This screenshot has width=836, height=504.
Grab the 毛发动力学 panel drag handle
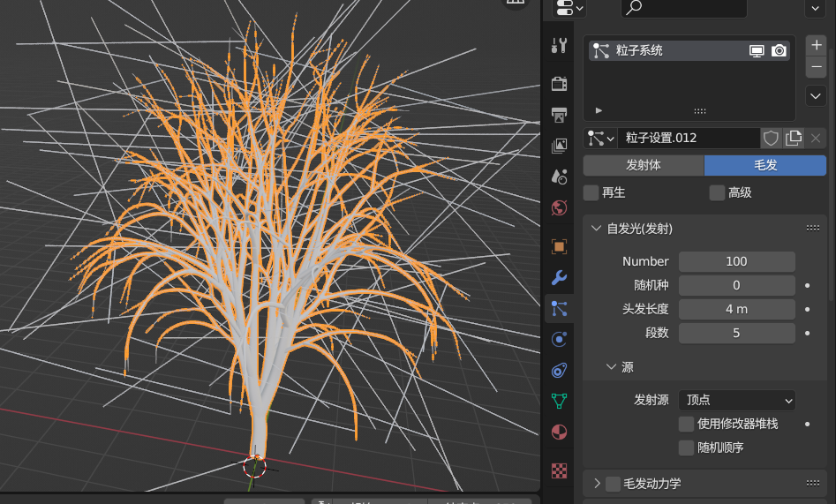813,484
